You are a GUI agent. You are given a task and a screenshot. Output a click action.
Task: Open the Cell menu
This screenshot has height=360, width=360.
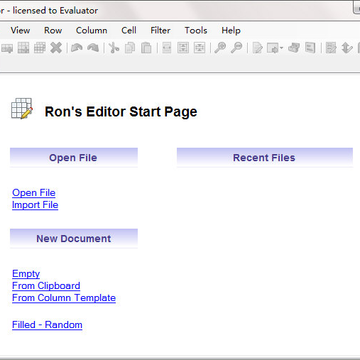tap(129, 30)
